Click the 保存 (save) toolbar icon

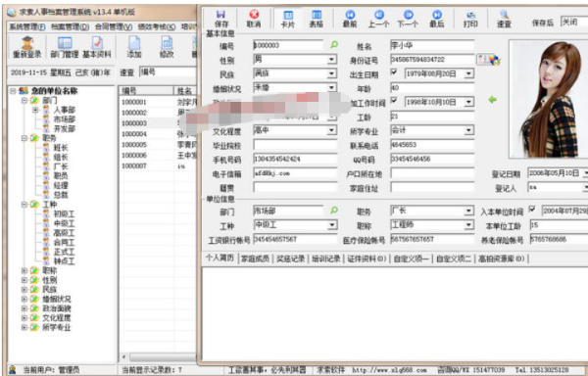click(221, 19)
